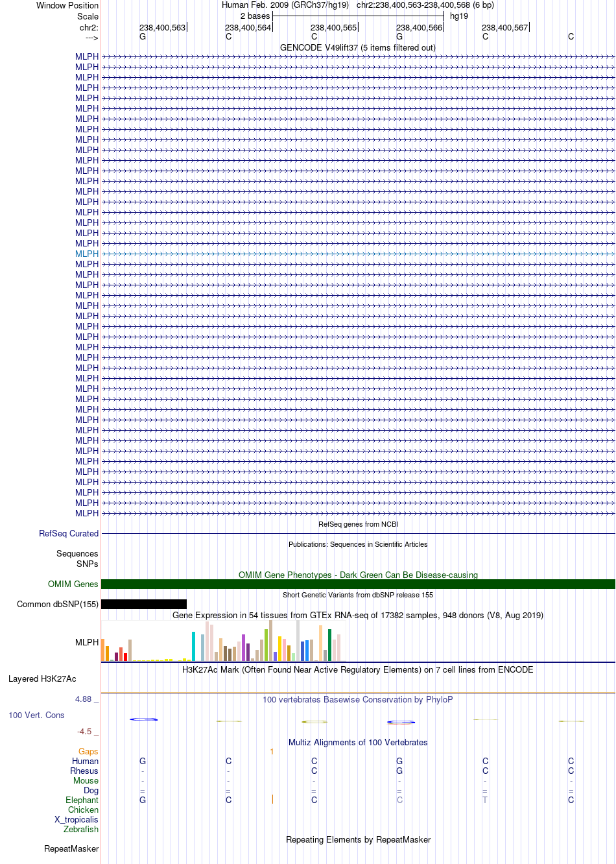
Task: Click position label 238,400,565 on ruler
Action: point(333,27)
